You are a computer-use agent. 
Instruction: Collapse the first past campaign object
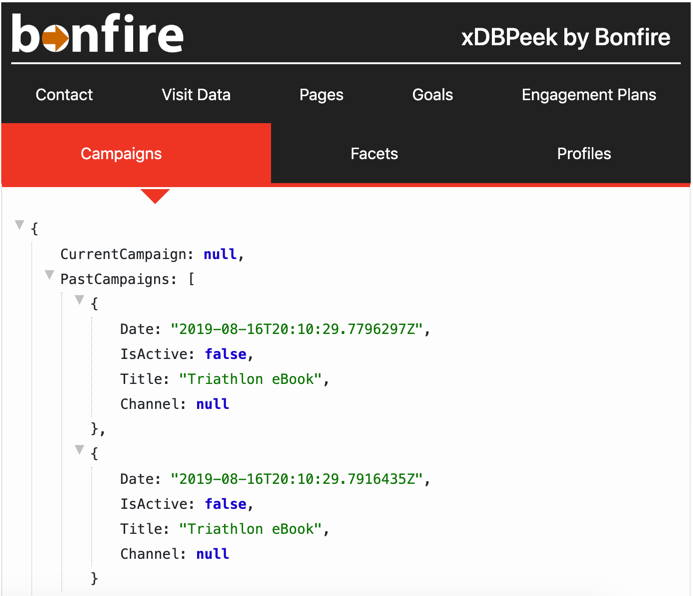pyautogui.click(x=80, y=300)
